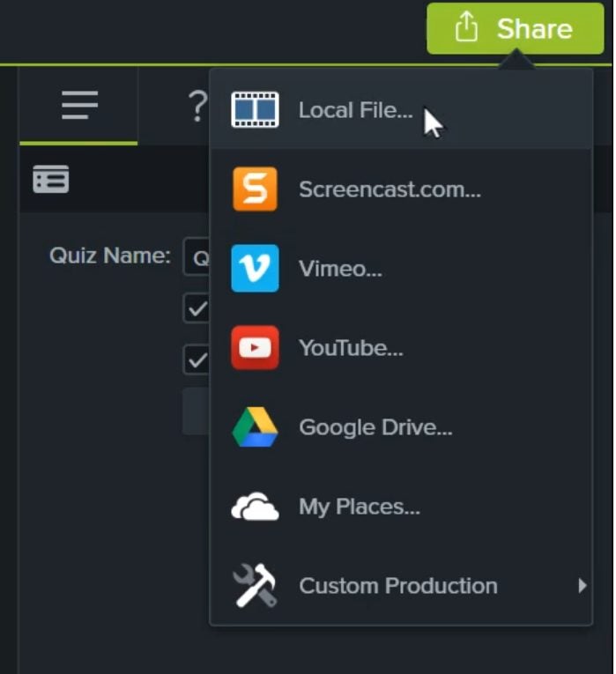Viewport: 616px width, 674px height.
Task: Choose YouTube... from the Share menu
Action: pos(401,348)
